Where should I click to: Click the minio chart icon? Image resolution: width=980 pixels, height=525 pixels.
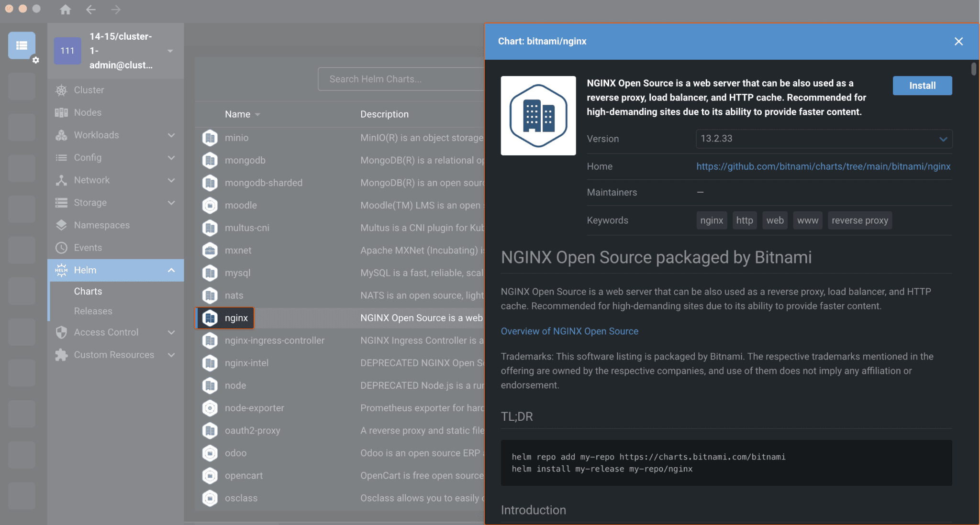pos(210,138)
